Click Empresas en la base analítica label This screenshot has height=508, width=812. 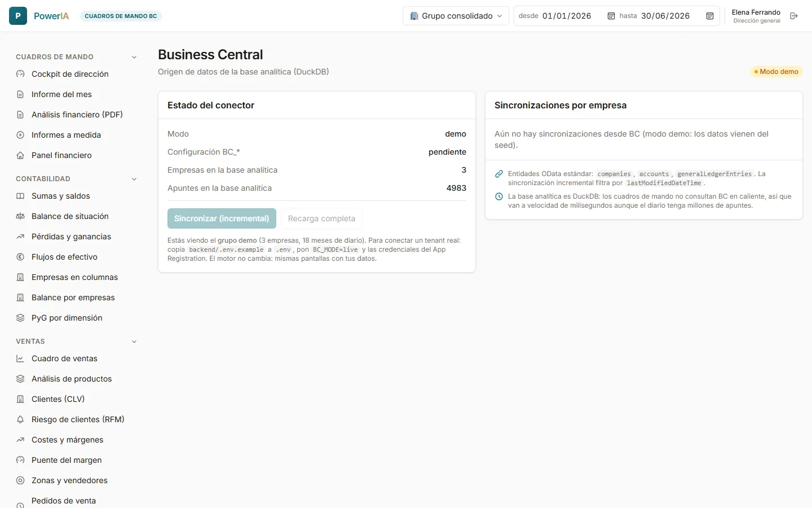coord(222,170)
